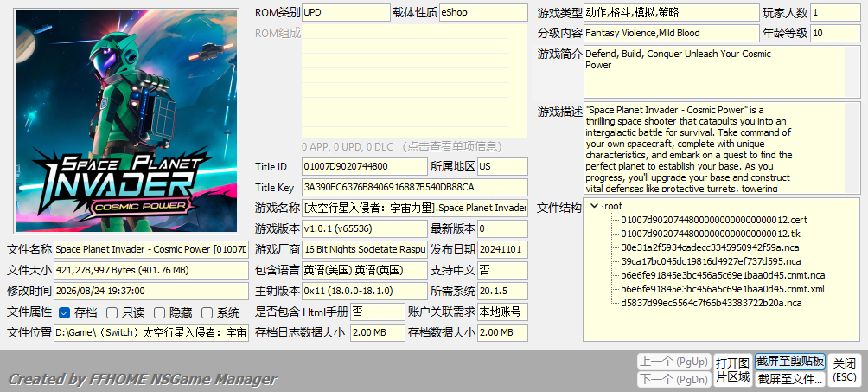Screen dimensions: 868x392
Task: Click the 文件大小 field 421,278,997 Bytes
Action: pyautogui.click(x=151, y=270)
